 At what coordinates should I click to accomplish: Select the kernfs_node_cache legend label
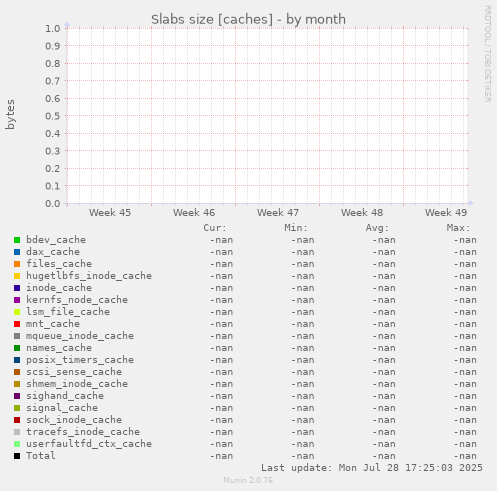point(77,300)
